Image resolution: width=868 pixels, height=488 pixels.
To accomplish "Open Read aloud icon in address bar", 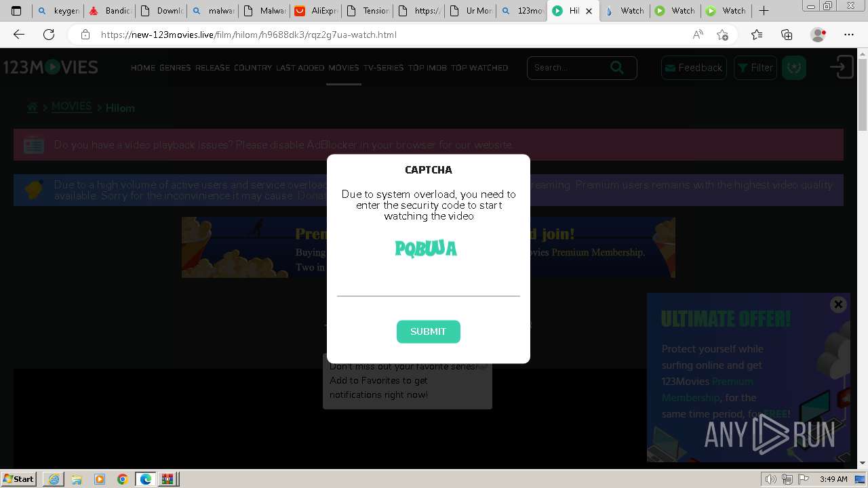I will (698, 35).
